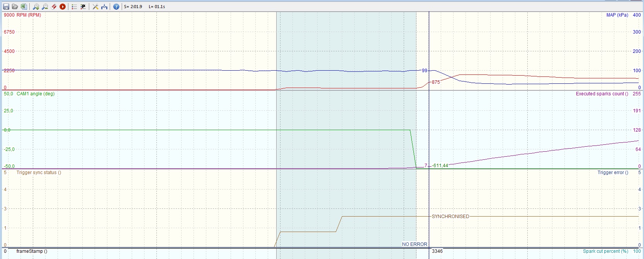Click the Trigger sync status label
Screen dimensions: 644x259
pyautogui.click(x=39, y=173)
